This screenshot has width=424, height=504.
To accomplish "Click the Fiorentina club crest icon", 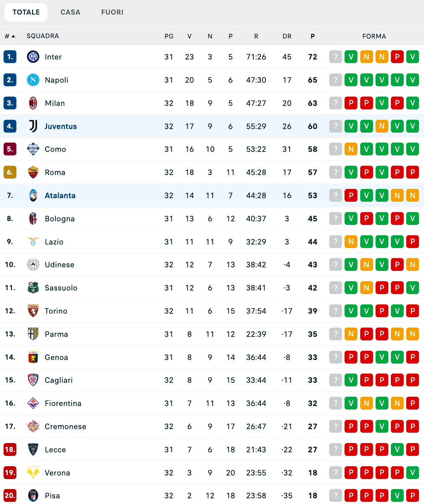I will click(33, 403).
